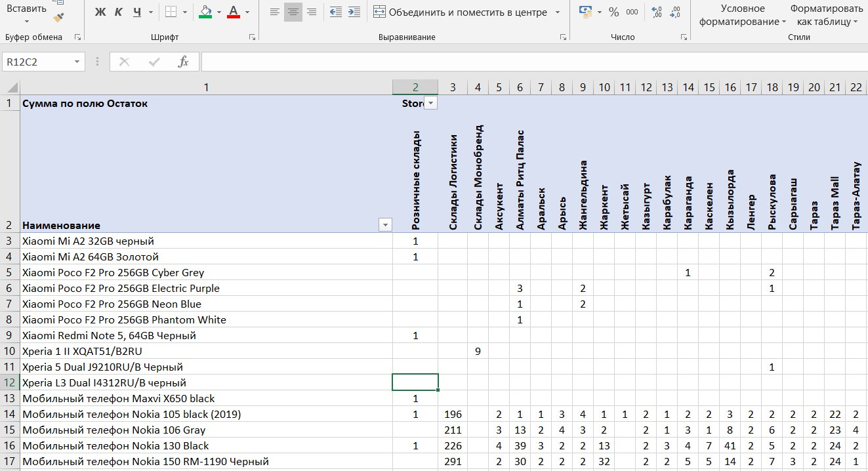
Task: Click Вставить paste button
Action: tap(26, 10)
